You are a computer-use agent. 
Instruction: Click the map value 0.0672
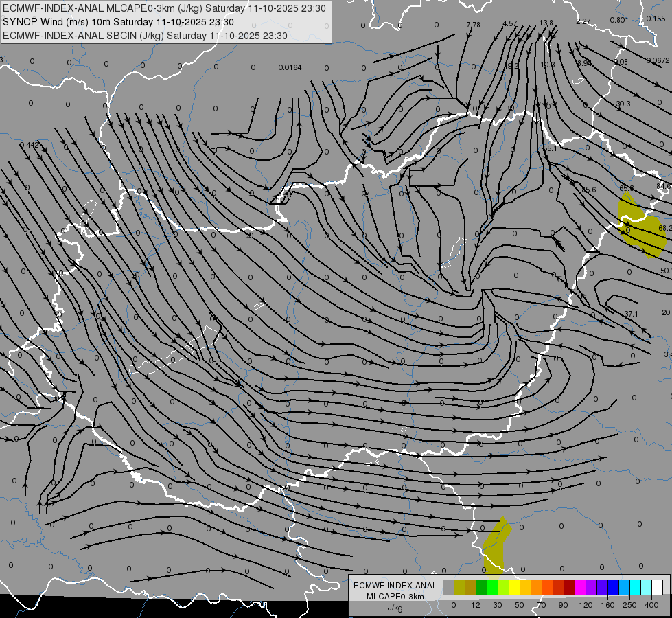click(x=658, y=61)
